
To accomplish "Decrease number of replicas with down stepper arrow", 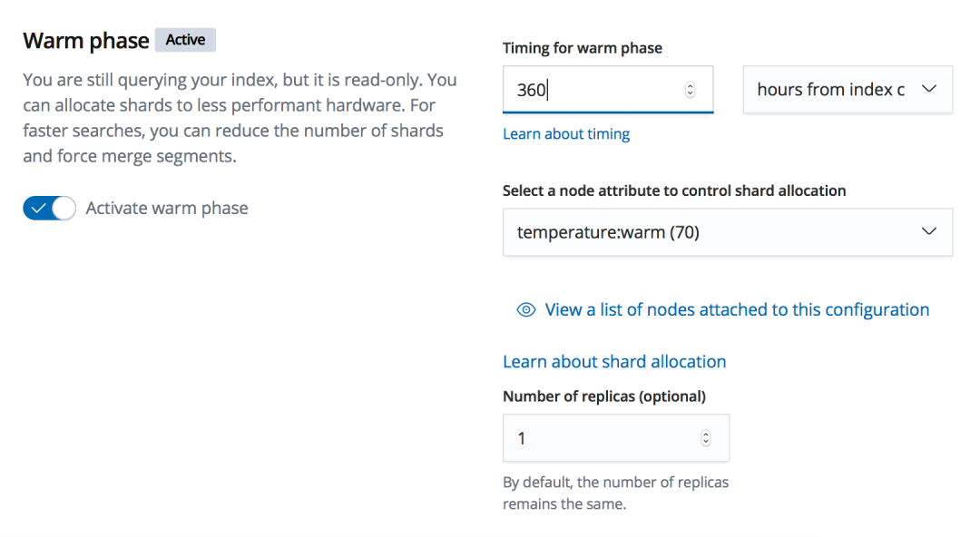I will tap(706, 443).
